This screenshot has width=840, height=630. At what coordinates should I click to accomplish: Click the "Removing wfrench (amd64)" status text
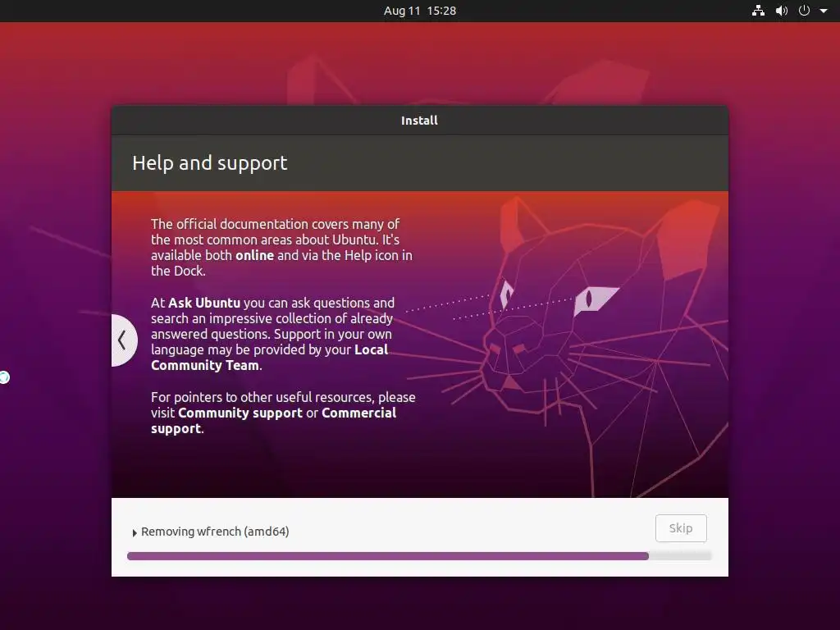pyautogui.click(x=215, y=532)
